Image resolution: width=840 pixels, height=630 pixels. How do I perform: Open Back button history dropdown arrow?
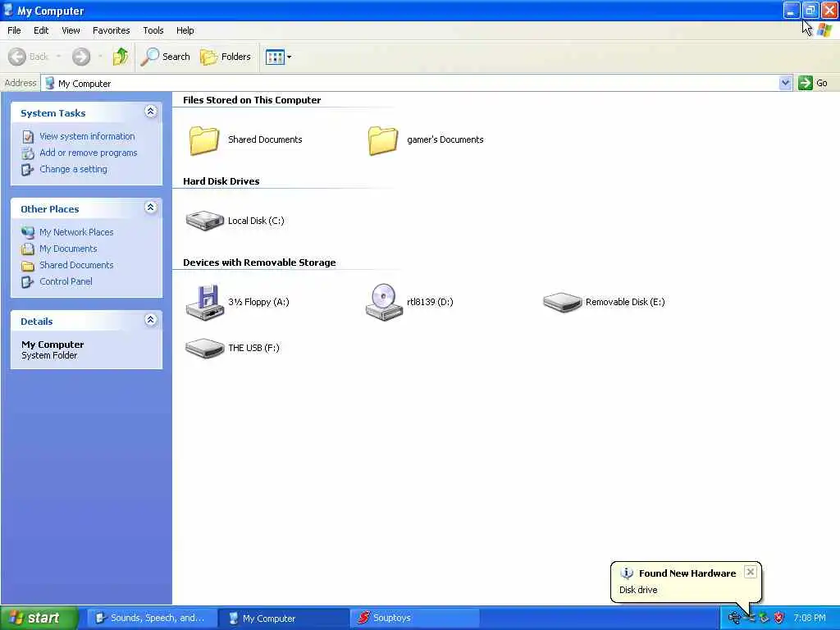(x=58, y=57)
